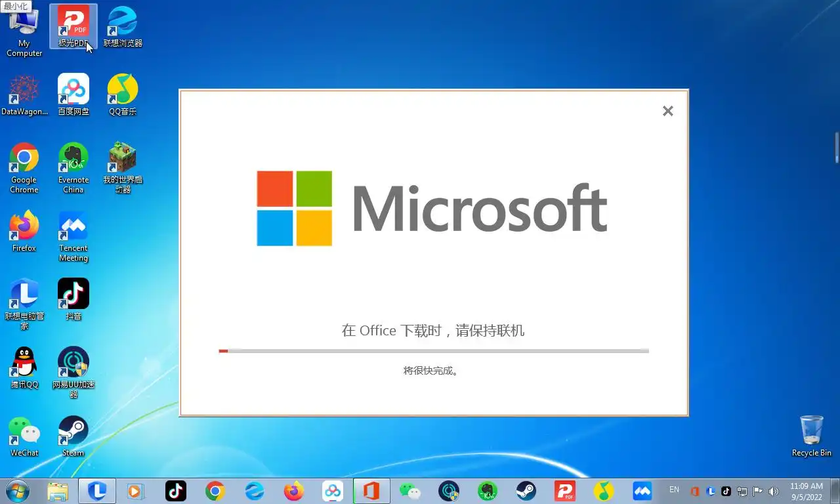Open the clock showing 11:09 AM
840x504 pixels.
(807, 491)
